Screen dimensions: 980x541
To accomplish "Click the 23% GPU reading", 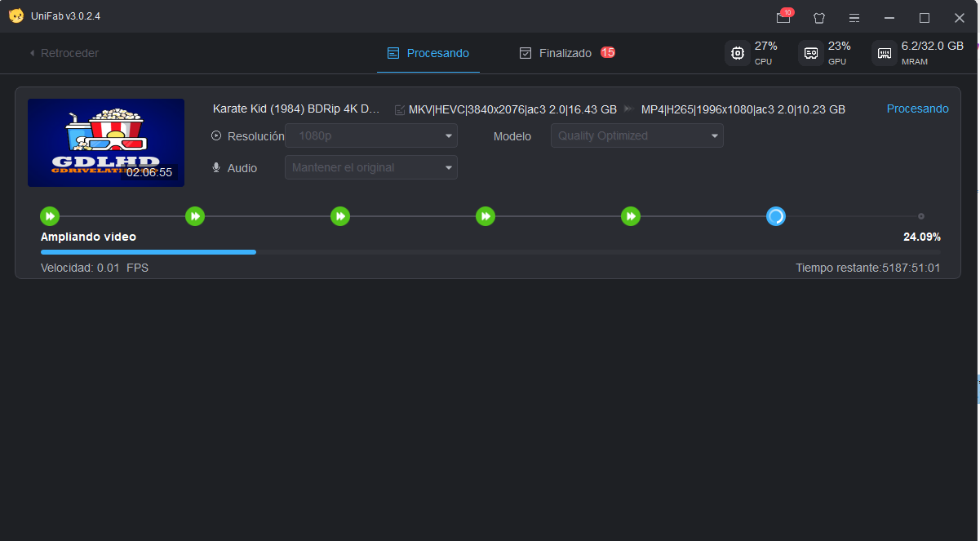I will [840, 46].
